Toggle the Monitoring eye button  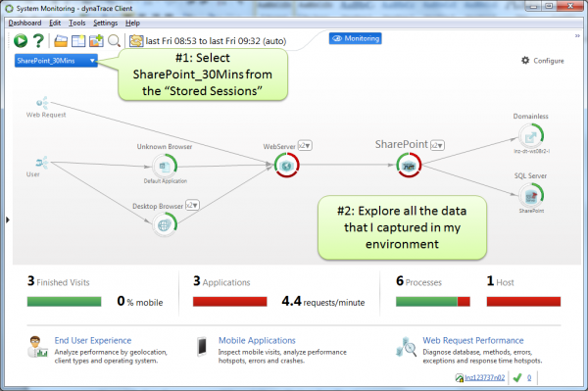click(355, 38)
